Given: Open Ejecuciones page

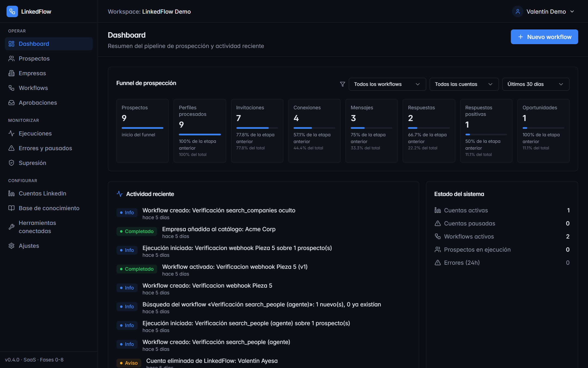Looking at the screenshot, I should (49, 134).
